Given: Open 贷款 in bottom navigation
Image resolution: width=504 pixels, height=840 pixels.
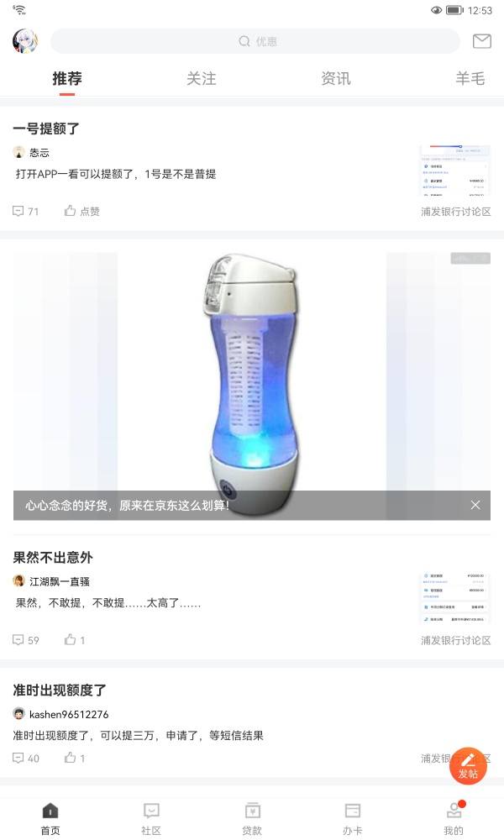Looking at the screenshot, I should (252, 818).
